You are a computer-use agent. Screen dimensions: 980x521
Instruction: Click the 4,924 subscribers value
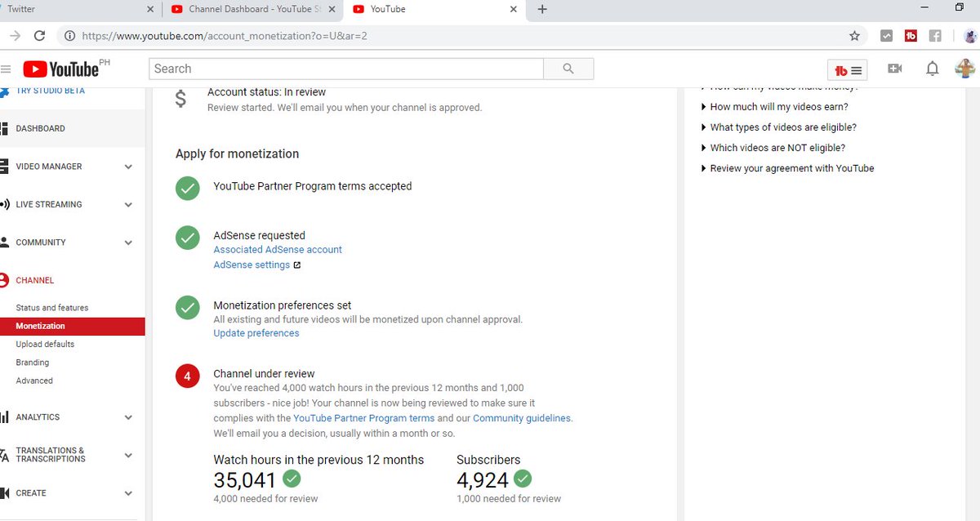click(483, 479)
